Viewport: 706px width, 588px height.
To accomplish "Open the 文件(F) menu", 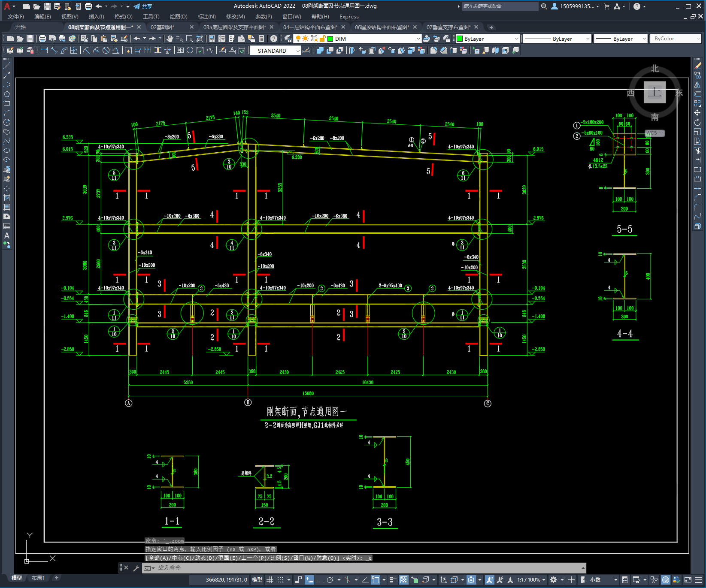I will pos(16,17).
